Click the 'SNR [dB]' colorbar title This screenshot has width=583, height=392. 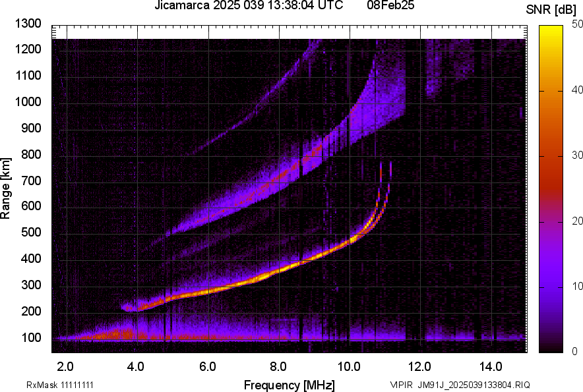click(x=551, y=10)
